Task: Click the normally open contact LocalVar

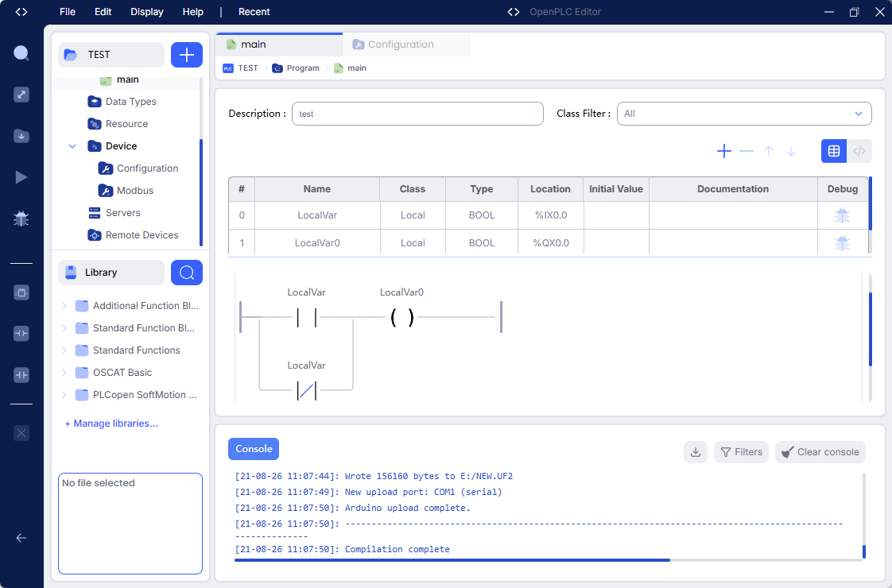Action: click(x=307, y=317)
